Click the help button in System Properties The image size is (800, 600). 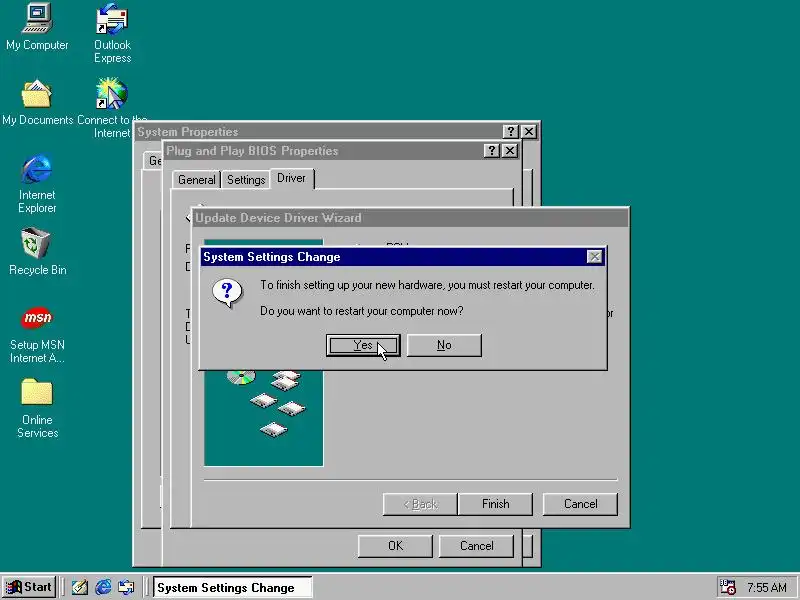[510, 132]
